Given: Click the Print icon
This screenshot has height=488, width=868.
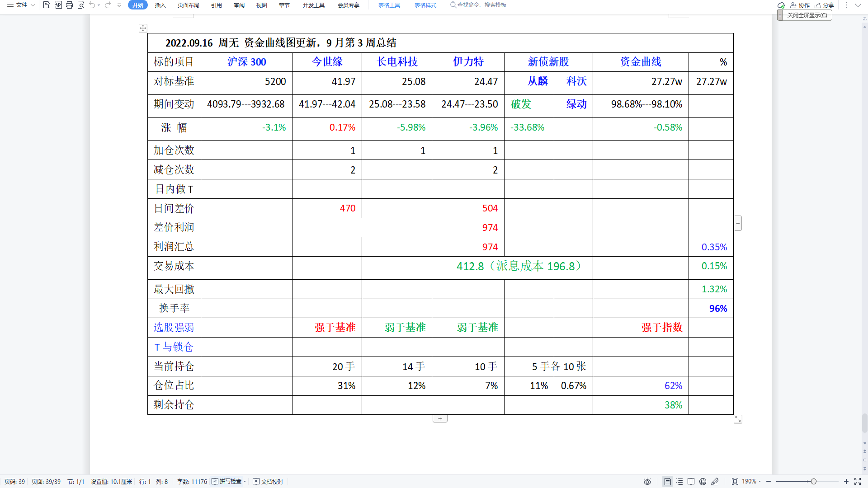Looking at the screenshot, I should point(69,5).
